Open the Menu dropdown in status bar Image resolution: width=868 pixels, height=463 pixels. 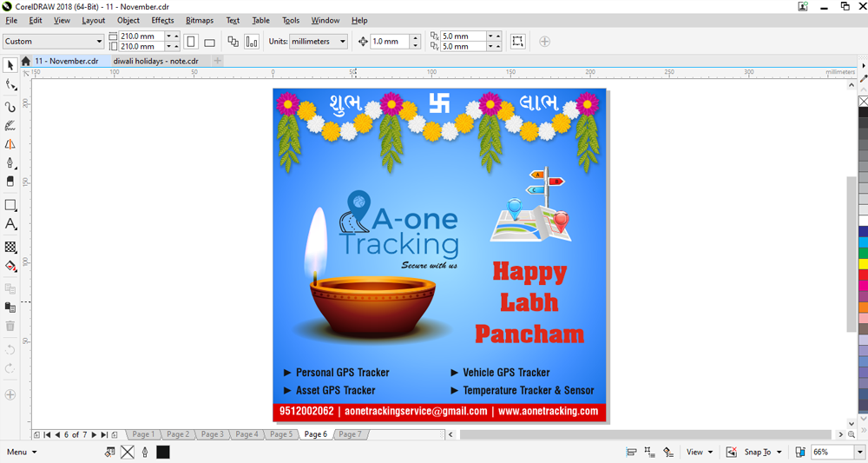pos(22,452)
